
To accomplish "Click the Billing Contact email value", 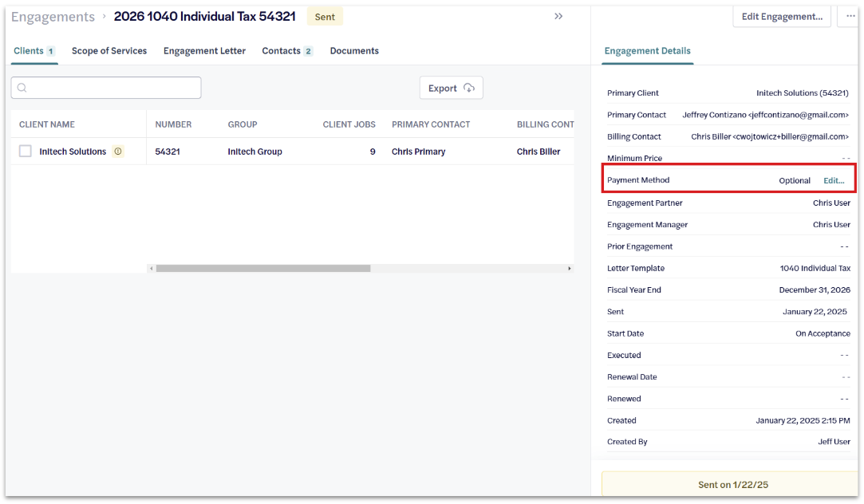I will [x=770, y=136].
